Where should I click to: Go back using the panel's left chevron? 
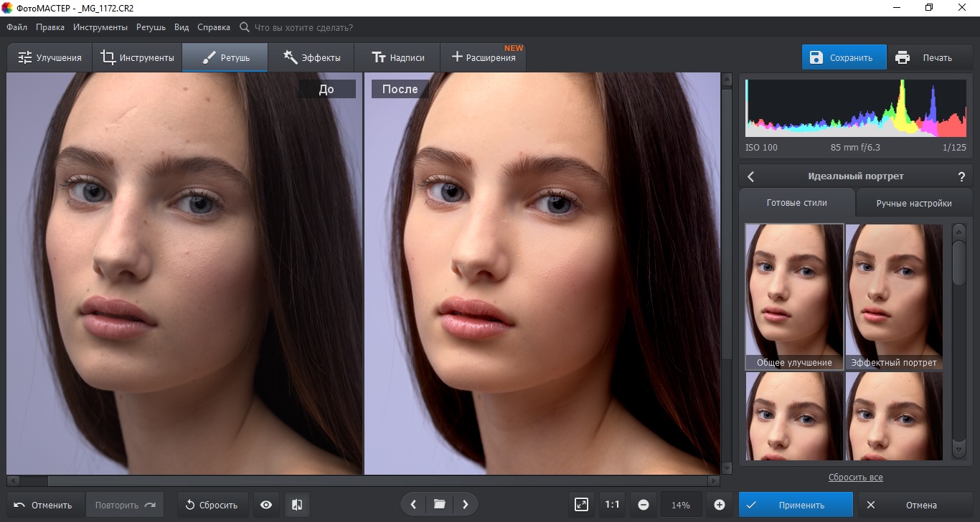[x=750, y=176]
